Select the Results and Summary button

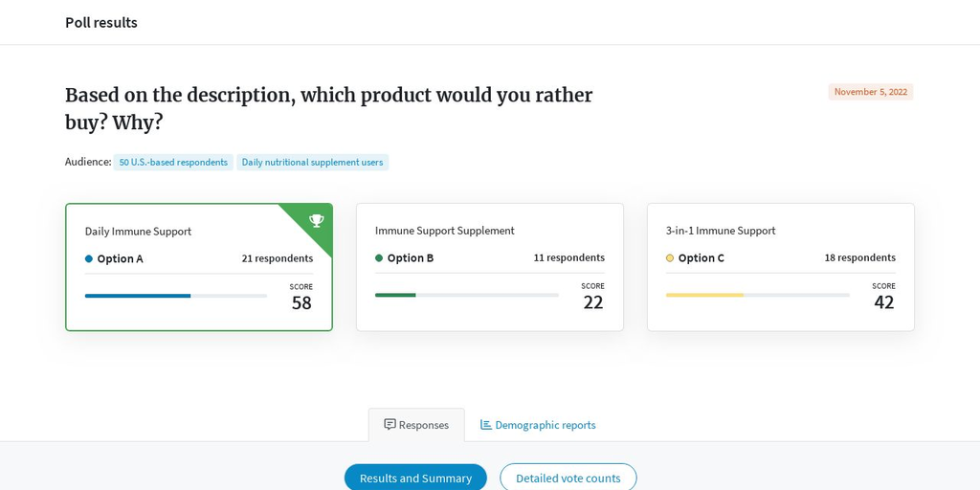click(415, 479)
